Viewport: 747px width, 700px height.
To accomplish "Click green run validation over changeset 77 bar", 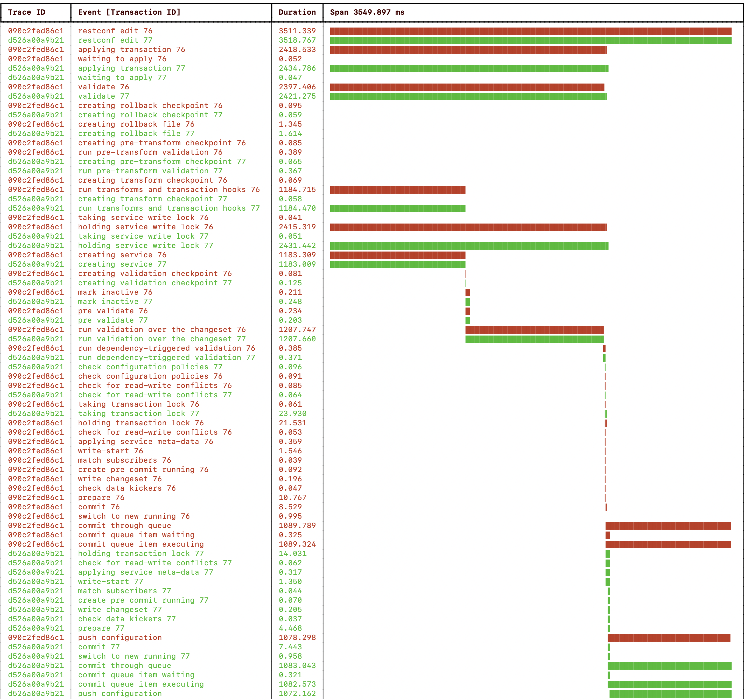I will pos(534,339).
